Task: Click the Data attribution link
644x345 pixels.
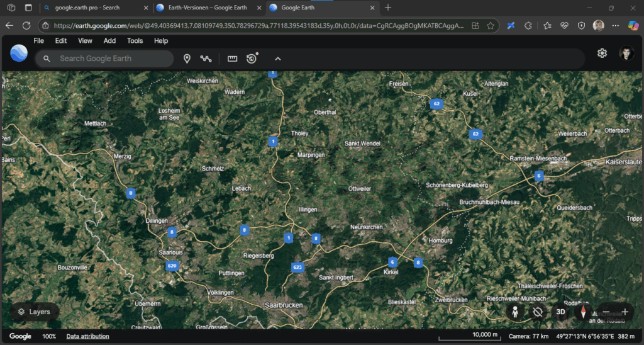Action: (x=87, y=336)
